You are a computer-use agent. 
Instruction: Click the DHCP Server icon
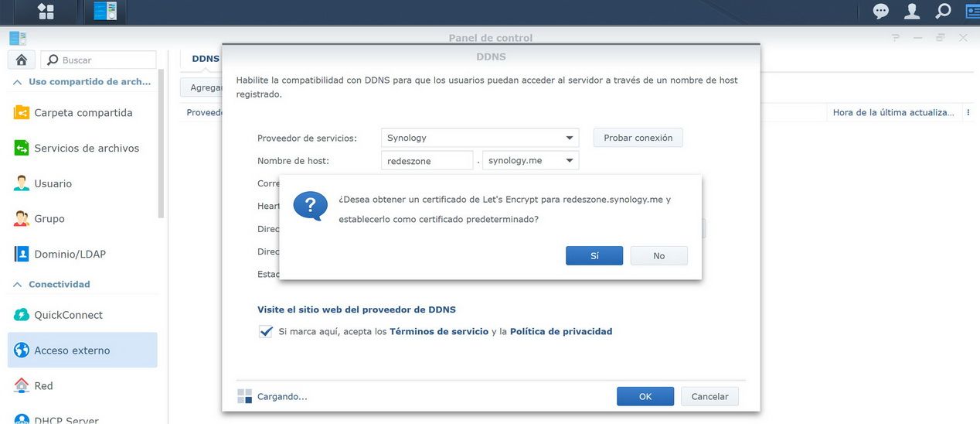click(22, 419)
